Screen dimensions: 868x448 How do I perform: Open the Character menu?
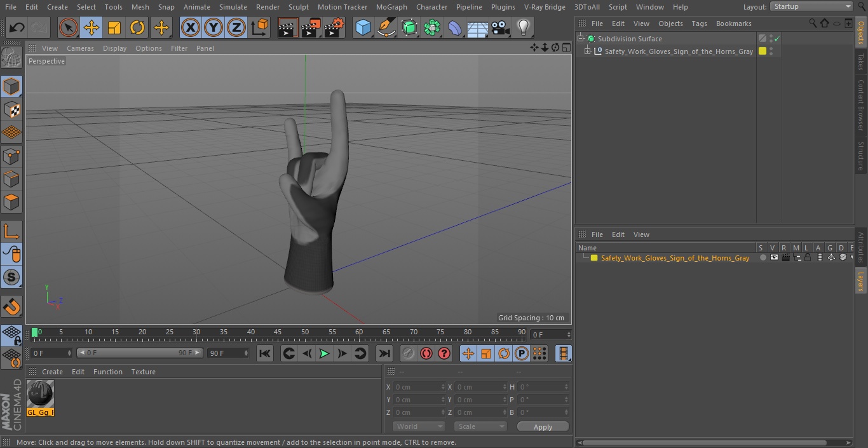tap(432, 7)
